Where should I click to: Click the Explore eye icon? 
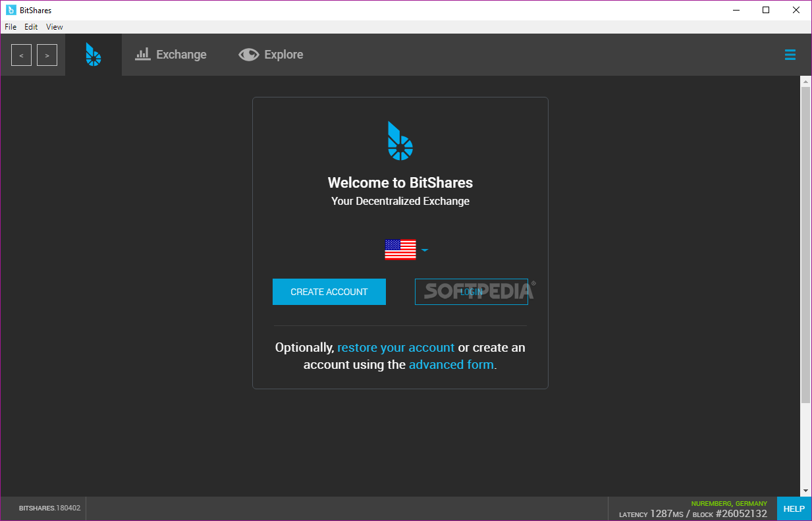(x=249, y=55)
